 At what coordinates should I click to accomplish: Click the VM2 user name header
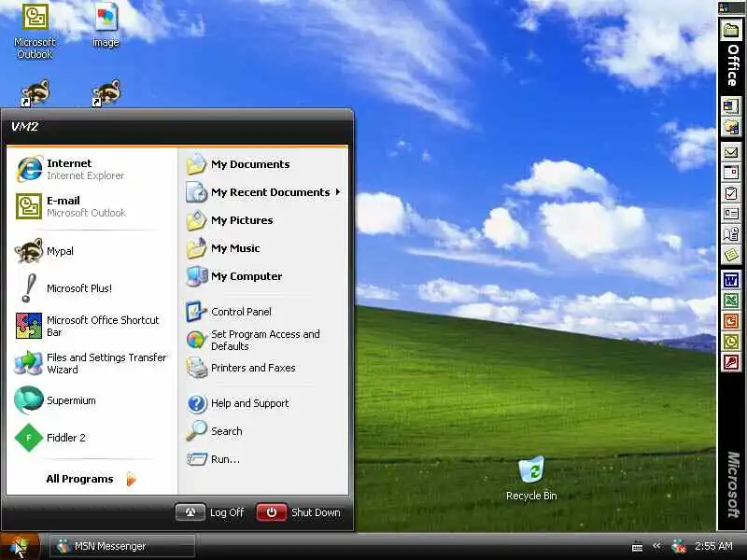(24, 127)
